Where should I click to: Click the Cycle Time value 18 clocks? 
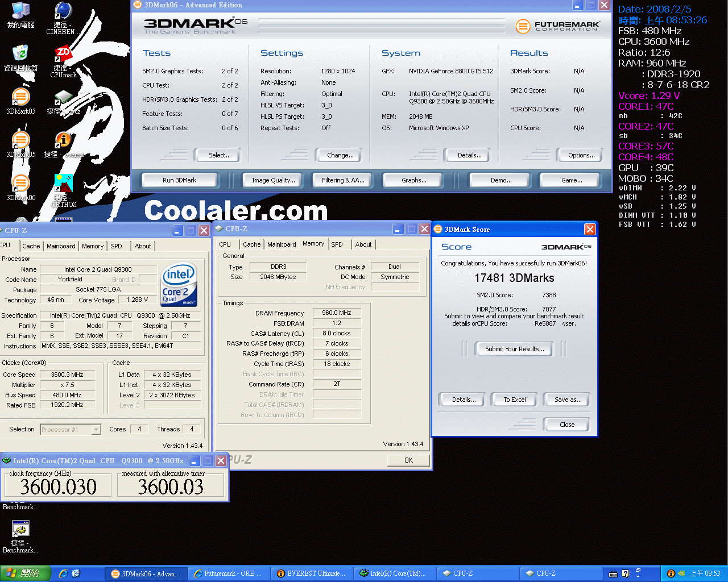click(337, 364)
